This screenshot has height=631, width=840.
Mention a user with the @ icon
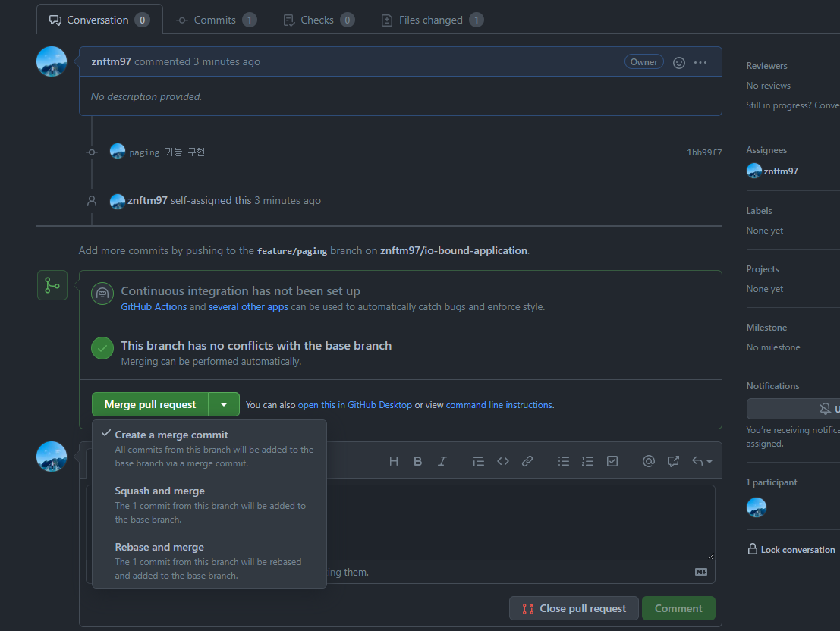(x=648, y=461)
